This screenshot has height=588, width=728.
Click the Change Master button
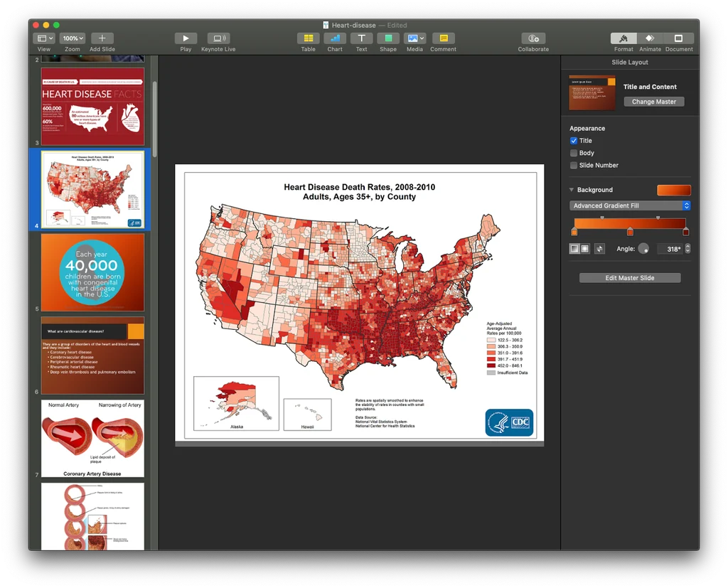pyautogui.click(x=654, y=102)
